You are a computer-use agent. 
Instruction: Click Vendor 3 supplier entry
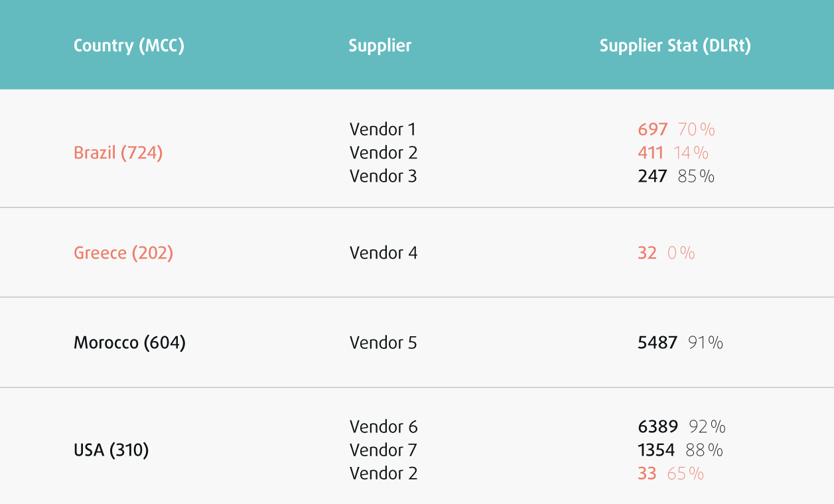click(x=383, y=176)
